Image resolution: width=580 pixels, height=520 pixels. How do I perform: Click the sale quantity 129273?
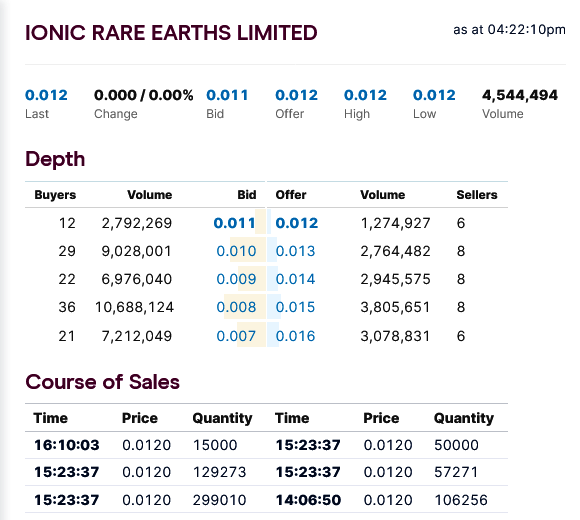[220, 472]
